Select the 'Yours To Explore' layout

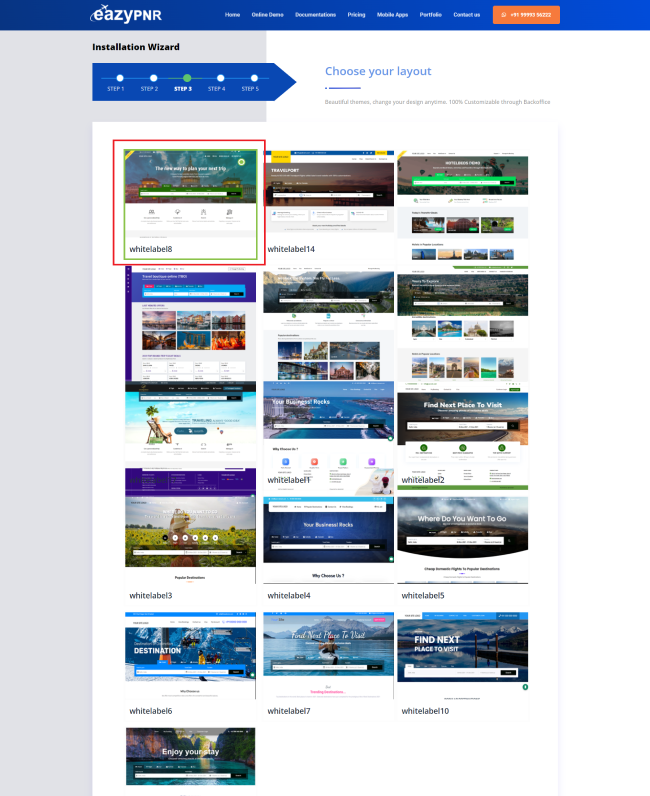coord(463,323)
